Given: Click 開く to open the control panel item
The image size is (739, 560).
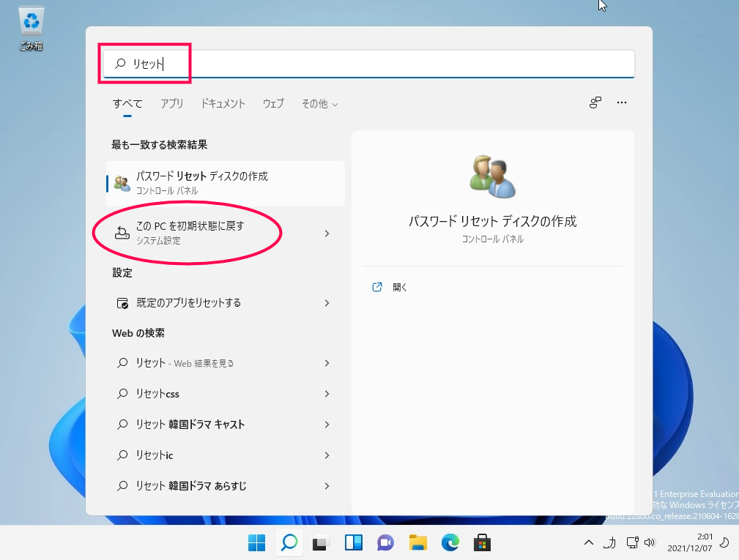Looking at the screenshot, I should click(400, 287).
